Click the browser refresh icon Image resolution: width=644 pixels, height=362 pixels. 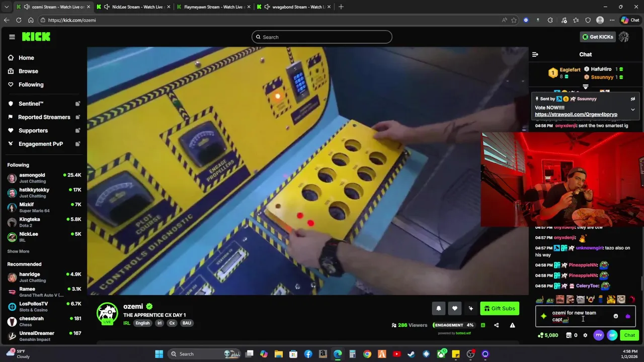click(19, 20)
